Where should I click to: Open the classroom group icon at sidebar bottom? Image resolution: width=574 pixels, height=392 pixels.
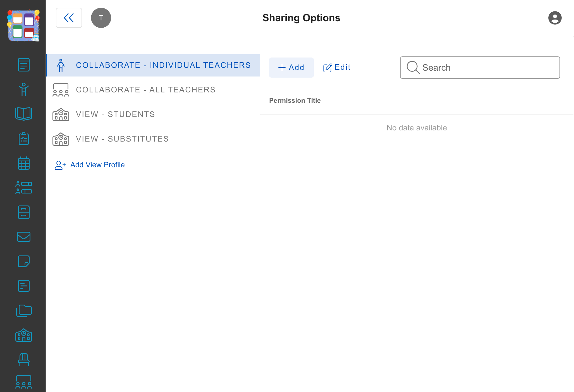coord(24,382)
